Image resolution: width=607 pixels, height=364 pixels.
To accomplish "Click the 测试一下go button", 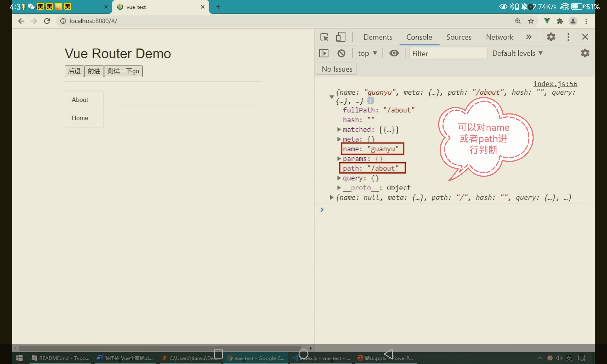I will coord(123,71).
